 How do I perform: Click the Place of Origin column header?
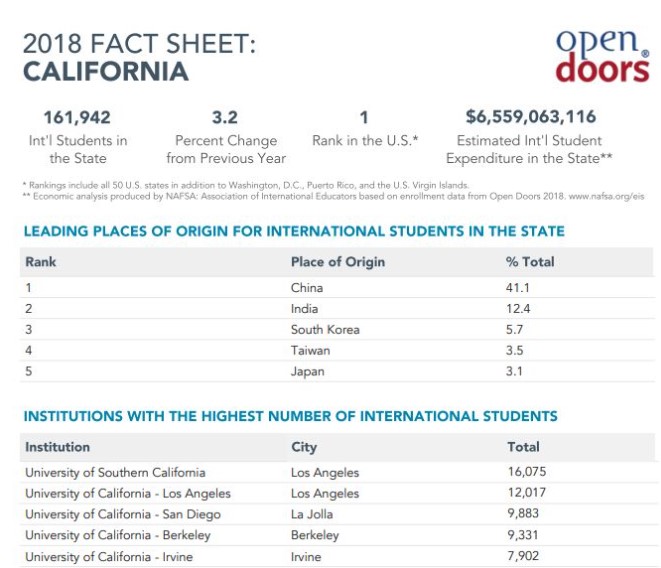coord(337,262)
